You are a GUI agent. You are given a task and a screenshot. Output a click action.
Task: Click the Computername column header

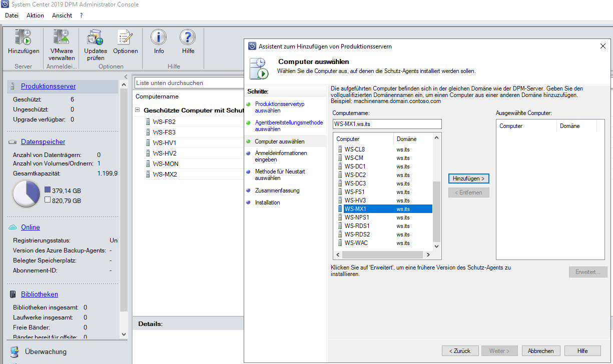pos(157,96)
